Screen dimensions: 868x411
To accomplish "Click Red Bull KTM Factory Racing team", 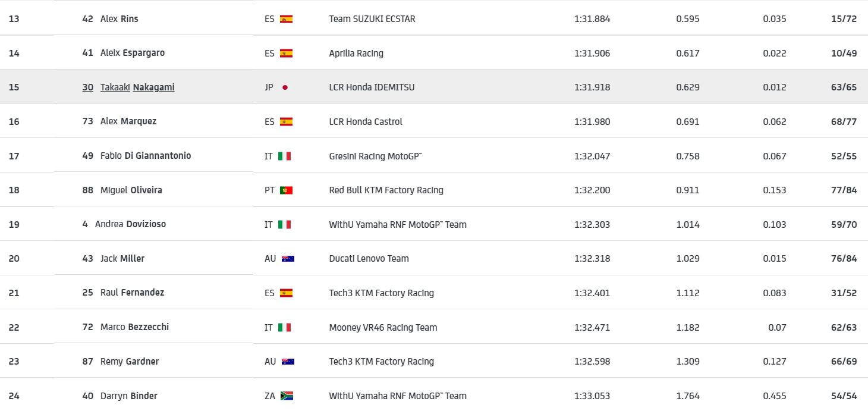I will [386, 190].
